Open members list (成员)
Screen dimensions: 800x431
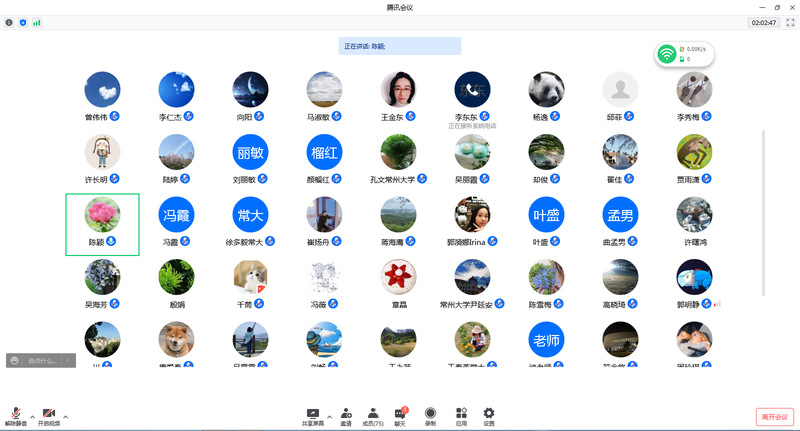coord(372,415)
